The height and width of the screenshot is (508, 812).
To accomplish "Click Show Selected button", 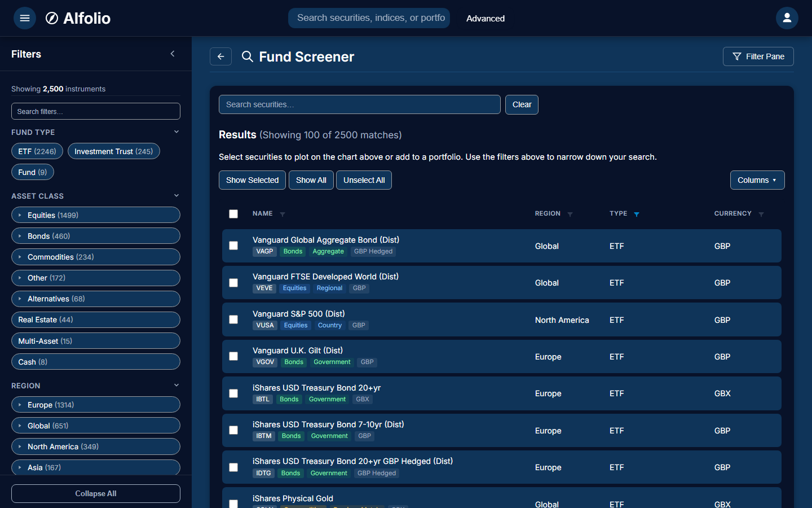I will pyautogui.click(x=252, y=180).
